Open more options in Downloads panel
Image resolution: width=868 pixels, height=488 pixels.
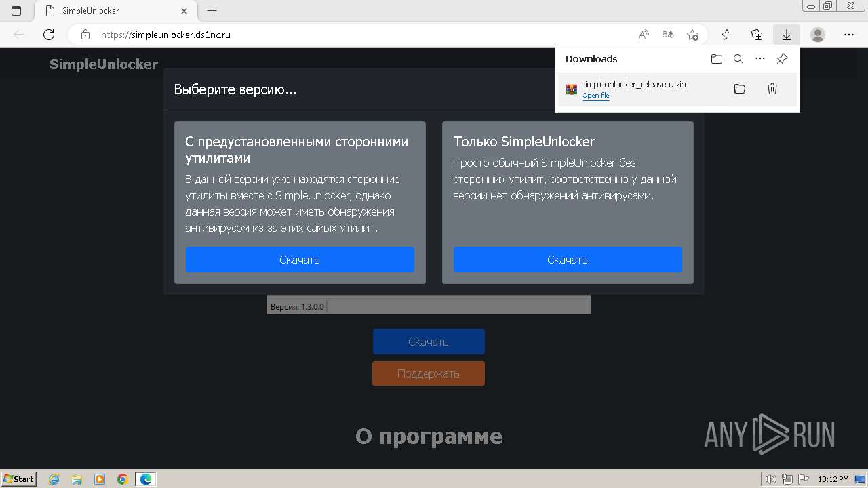[x=760, y=59]
